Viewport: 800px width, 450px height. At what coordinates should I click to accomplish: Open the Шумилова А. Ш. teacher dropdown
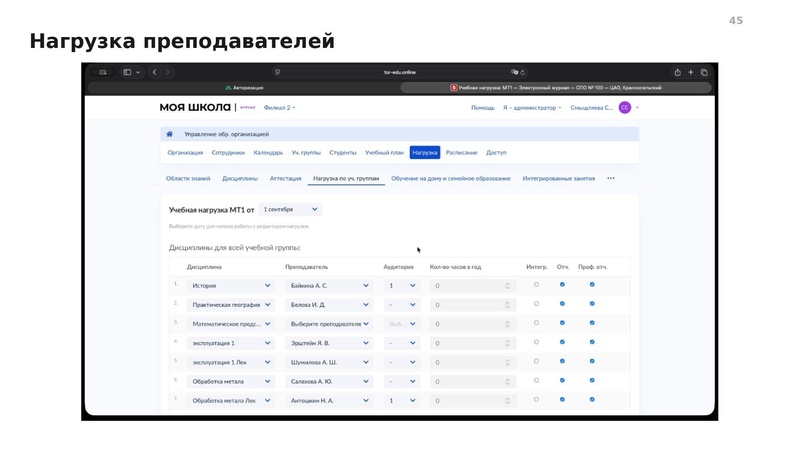(329, 362)
